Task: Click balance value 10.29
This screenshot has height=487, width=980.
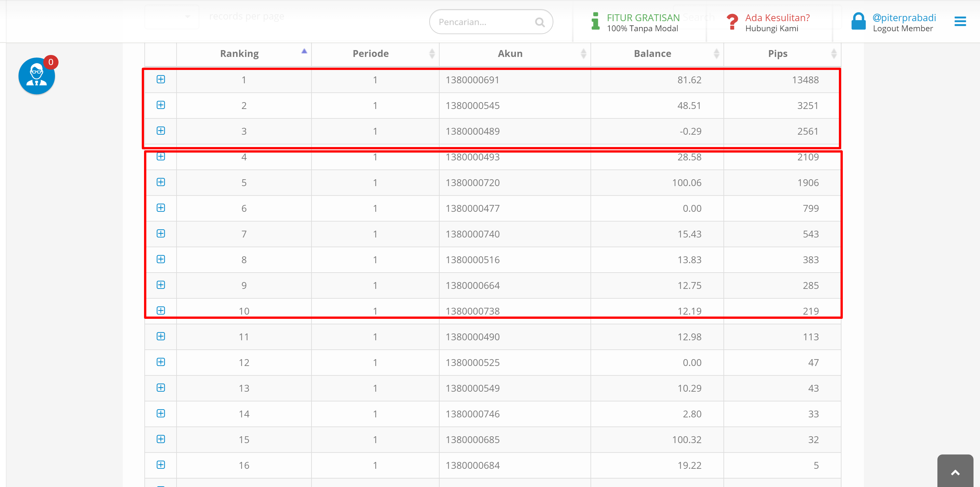Action: click(x=689, y=388)
